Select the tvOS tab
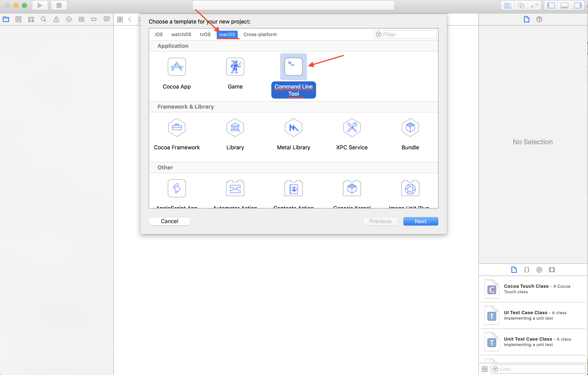 [205, 34]
